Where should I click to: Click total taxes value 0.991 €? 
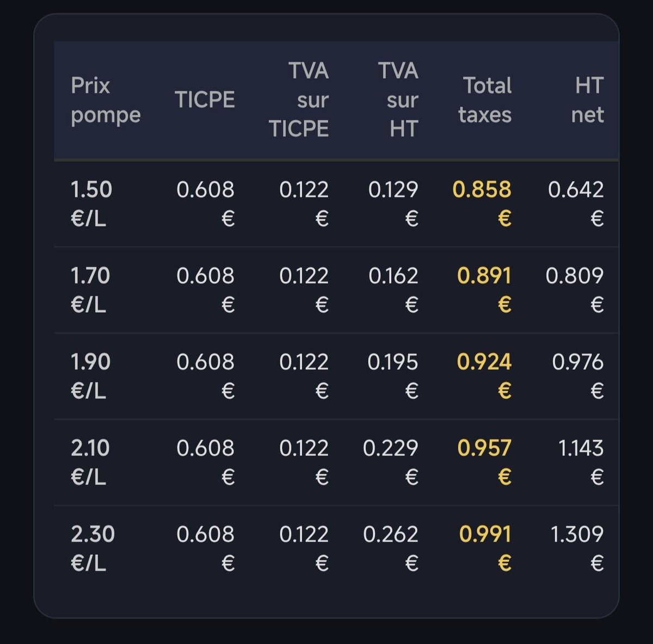point(485,548)
